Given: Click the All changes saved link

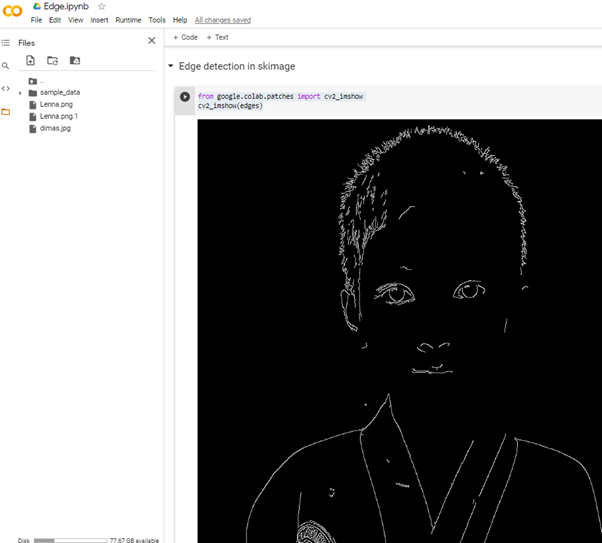Looking at the screenshot, I should click(223, 20).
